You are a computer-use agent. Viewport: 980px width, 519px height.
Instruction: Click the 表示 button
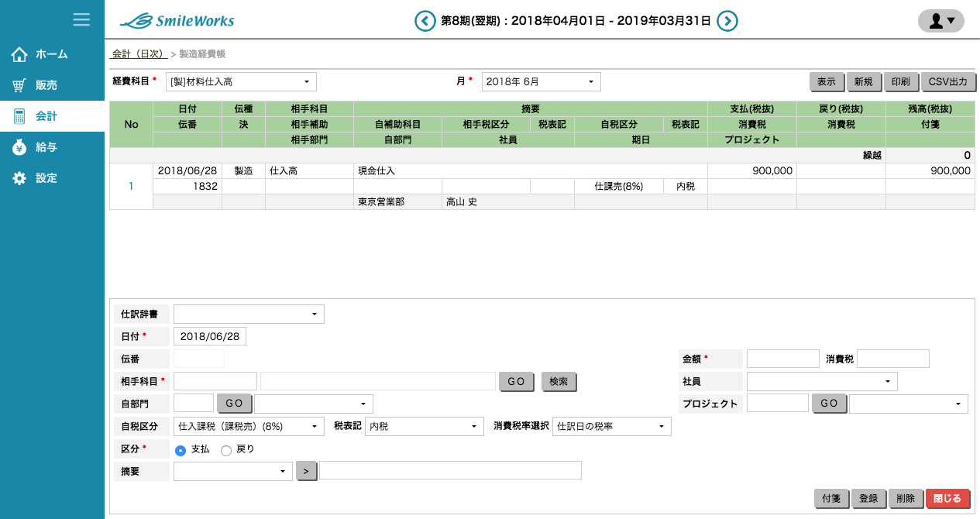pyautogui.click(x=827, y=81)
